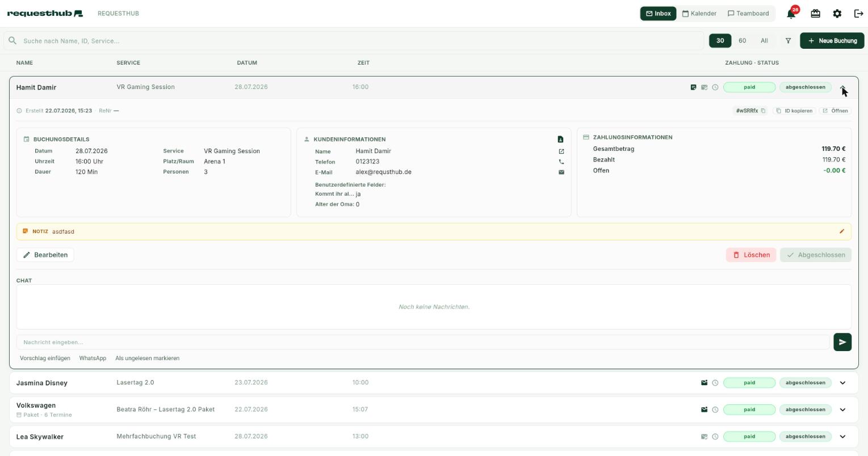Image resolution: width=868 pixels, height=456 pixels.
Task: Open customer document icon in Kundeninformationen header
Action: tap(560, 139)
